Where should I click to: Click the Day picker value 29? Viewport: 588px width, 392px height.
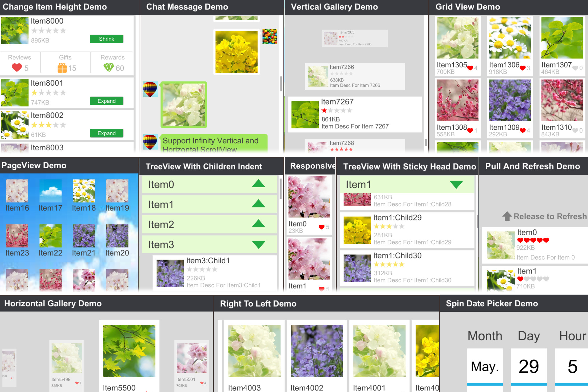coord(528,366)
